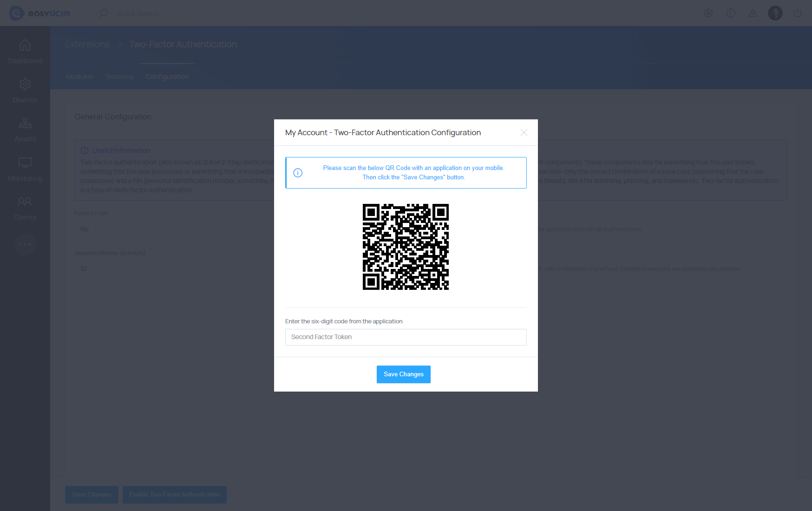
Task: Click the power logout icon
Action: point(798,13)
